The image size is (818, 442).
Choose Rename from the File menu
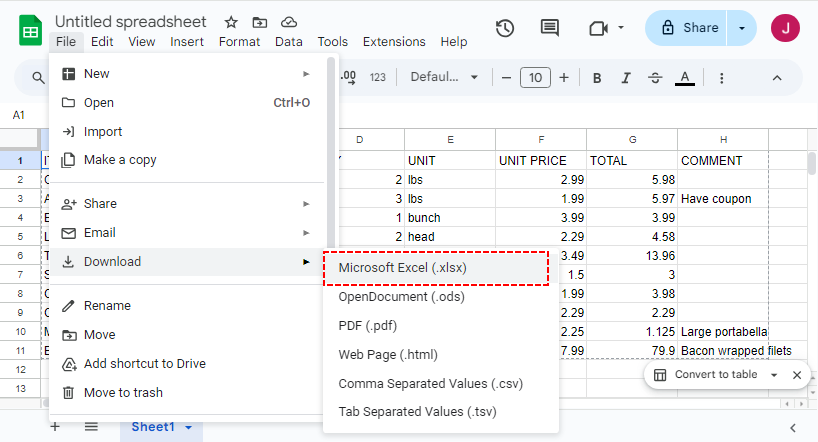point(188,305)
